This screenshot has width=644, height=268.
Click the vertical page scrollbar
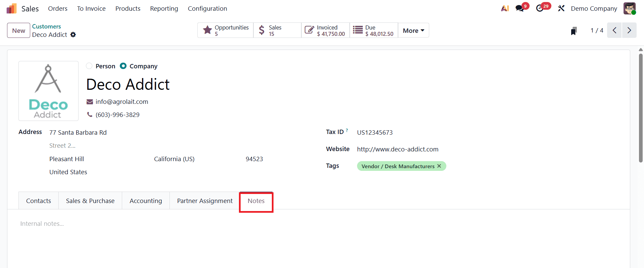[641, 107]
